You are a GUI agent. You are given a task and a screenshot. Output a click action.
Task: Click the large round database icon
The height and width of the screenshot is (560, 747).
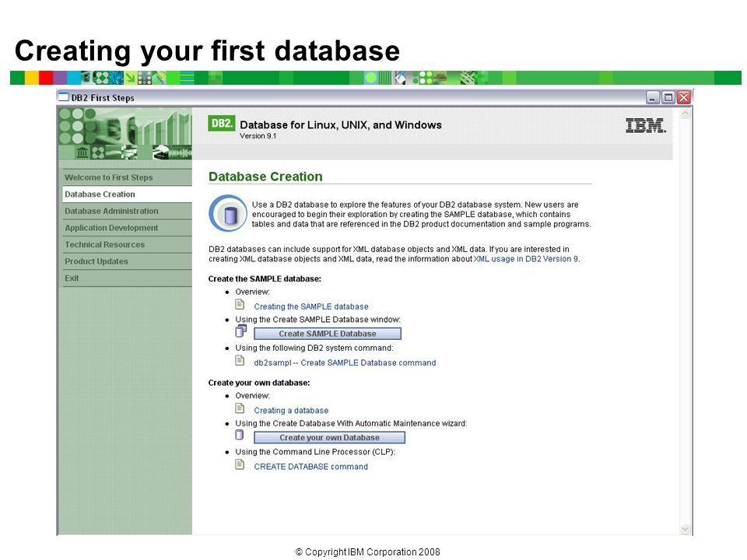coord(228,213)
